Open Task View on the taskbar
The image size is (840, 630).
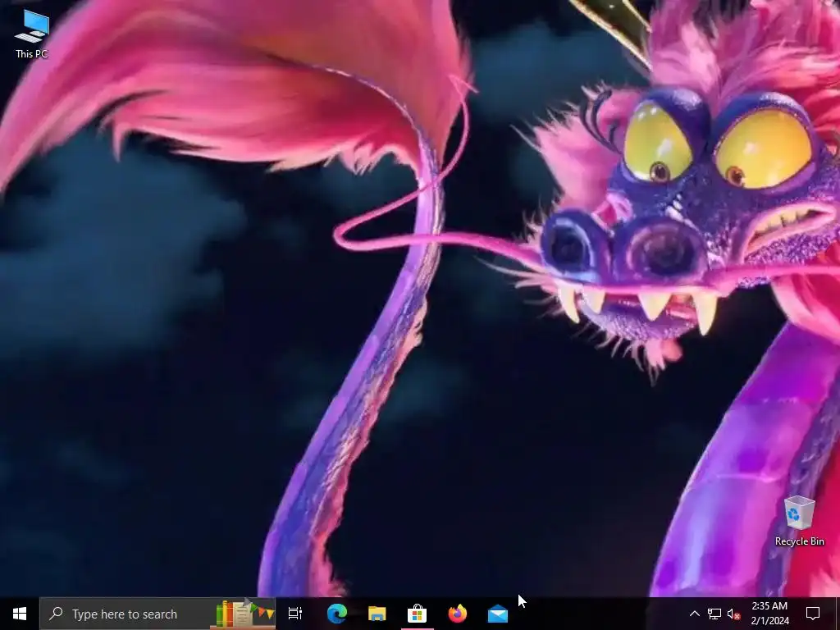(295, 614)
